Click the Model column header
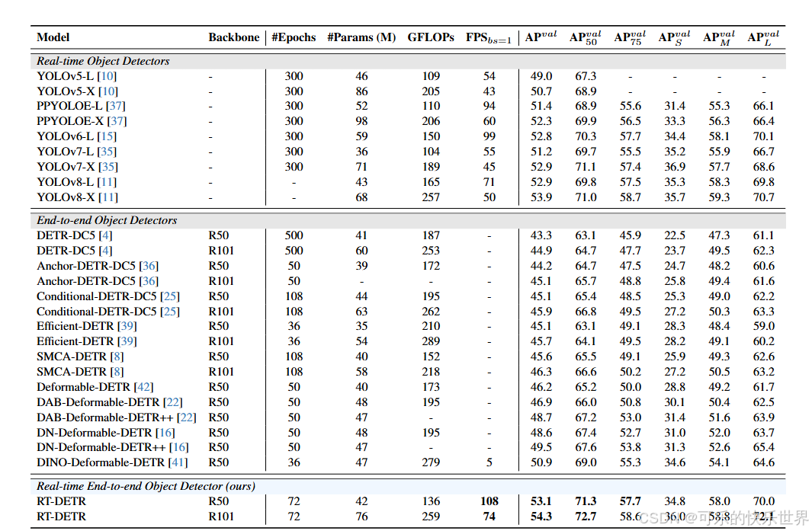This screenshot has height=531, width=812. pyautogui.click(x=53, y=38)
